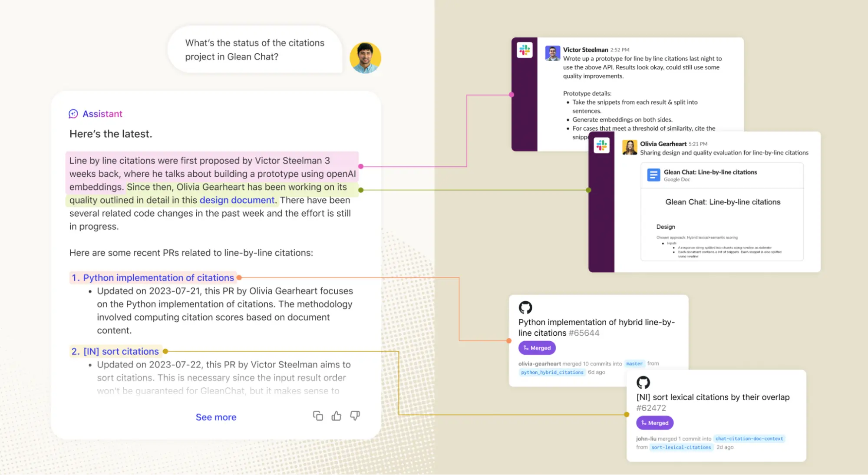Click the Slack icon on Victor Steelman's message card
This screenshot has width=868, height=475.
525,50
